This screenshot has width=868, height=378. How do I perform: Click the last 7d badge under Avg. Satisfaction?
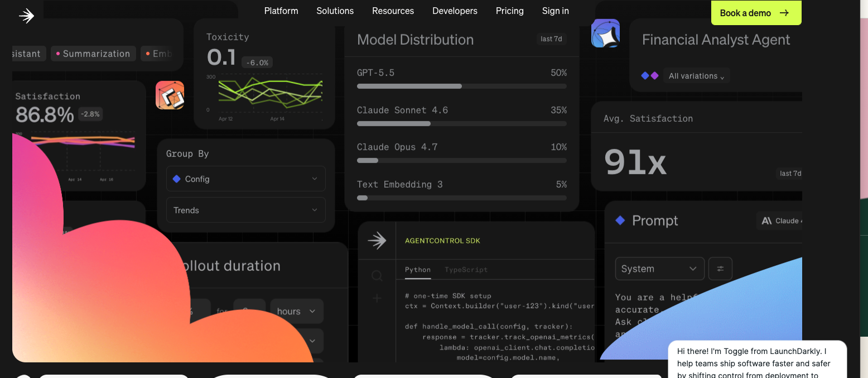(790, 174)
